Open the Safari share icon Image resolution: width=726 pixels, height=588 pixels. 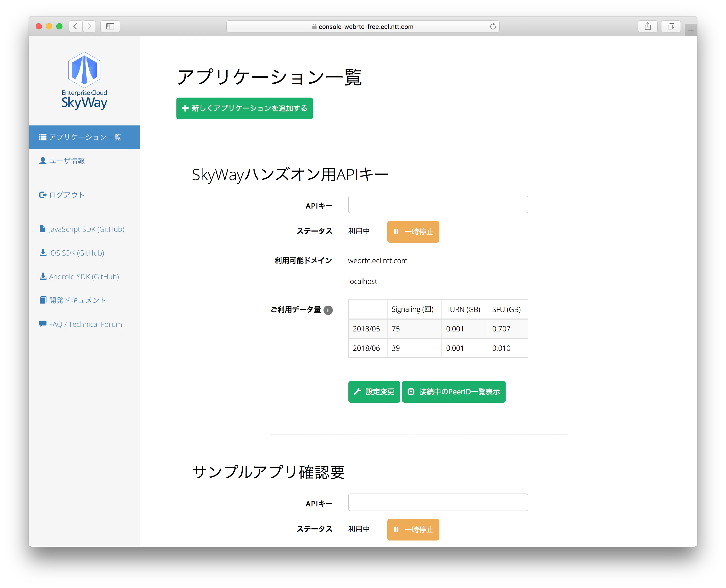(648, 26)
